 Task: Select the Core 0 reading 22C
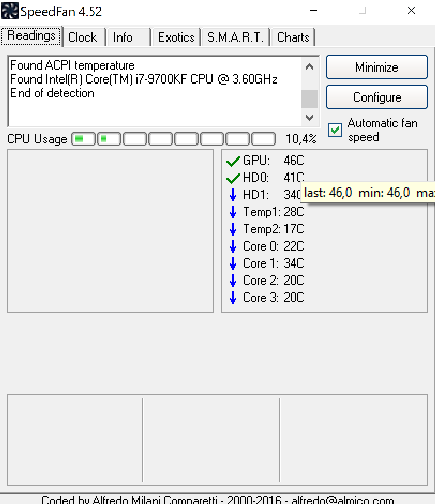(294, 246)
